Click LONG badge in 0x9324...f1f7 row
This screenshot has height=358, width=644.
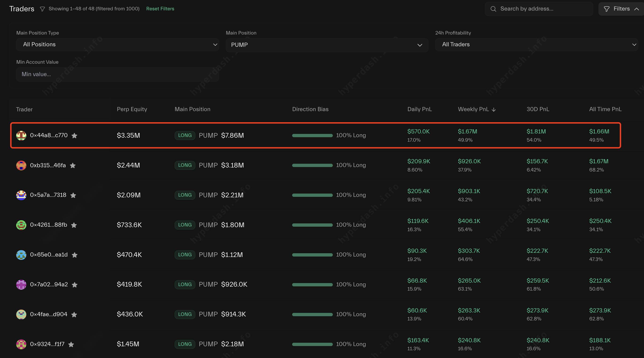pyautogui.click(x=185, y=344)
